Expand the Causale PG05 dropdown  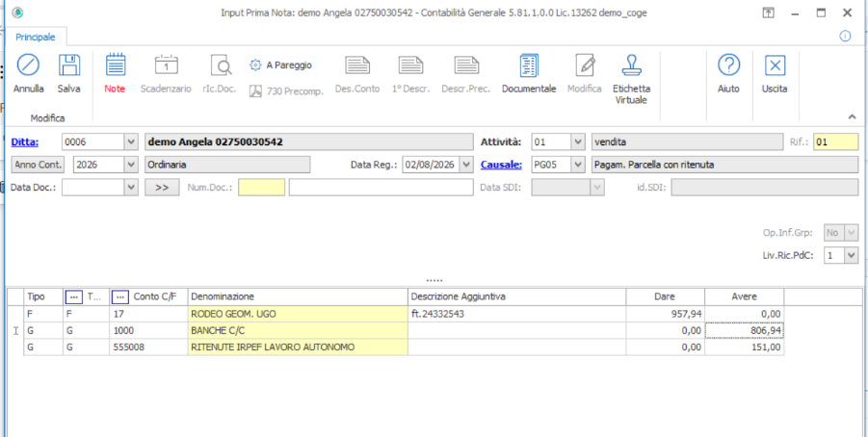[x=578, y=165]
